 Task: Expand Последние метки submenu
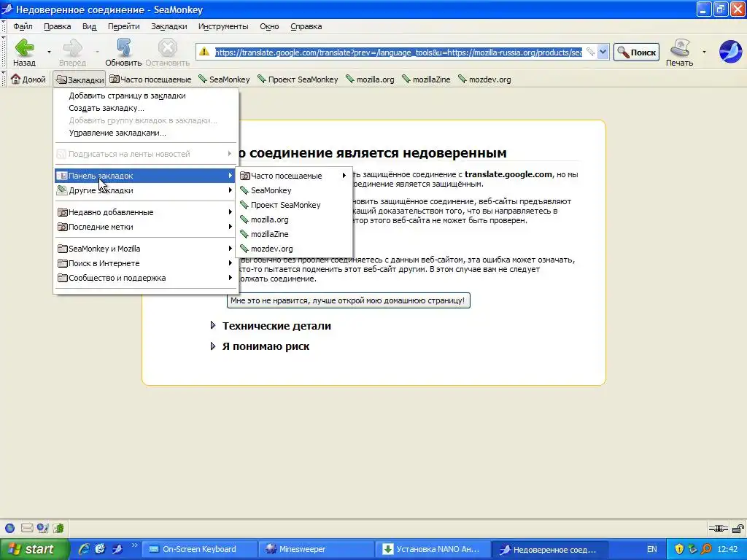click(145, 227)
